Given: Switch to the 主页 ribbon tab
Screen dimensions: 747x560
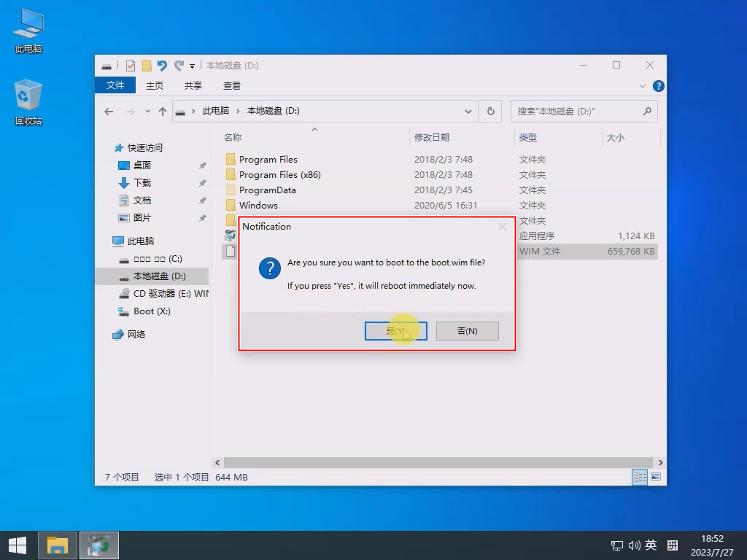Looking at the screenshot, I should pos(155,86).
